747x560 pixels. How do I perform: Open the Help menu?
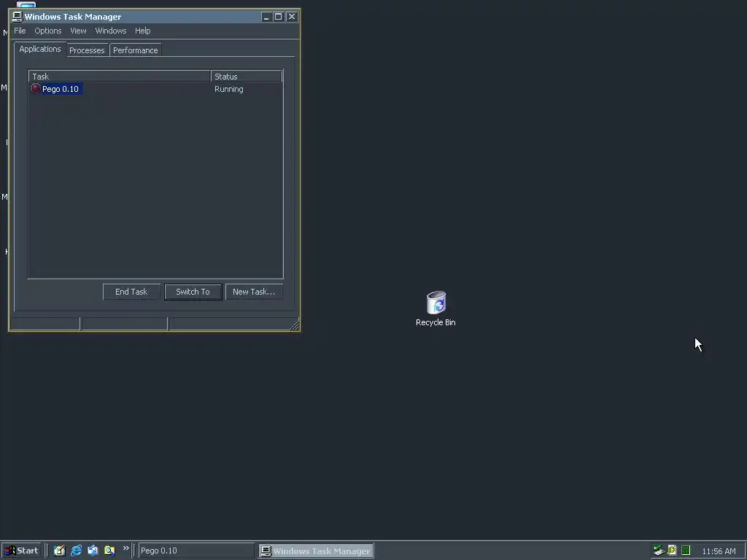coord(142,31)
